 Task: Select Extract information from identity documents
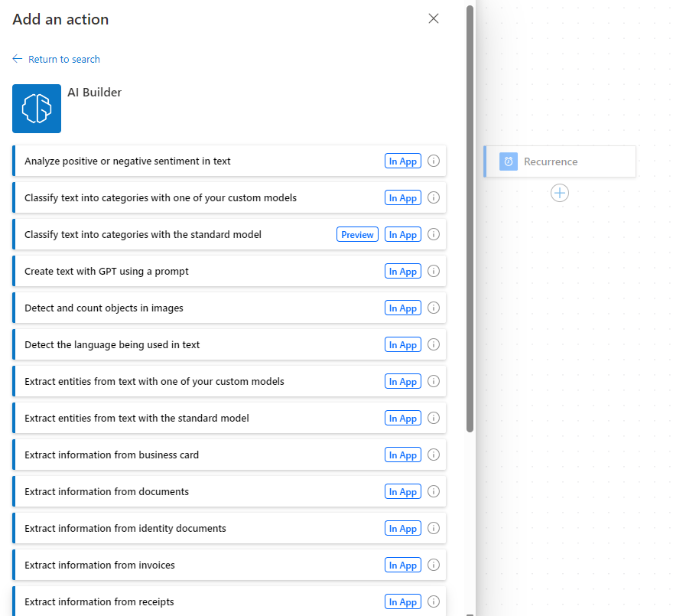click(x=229, y=528)
